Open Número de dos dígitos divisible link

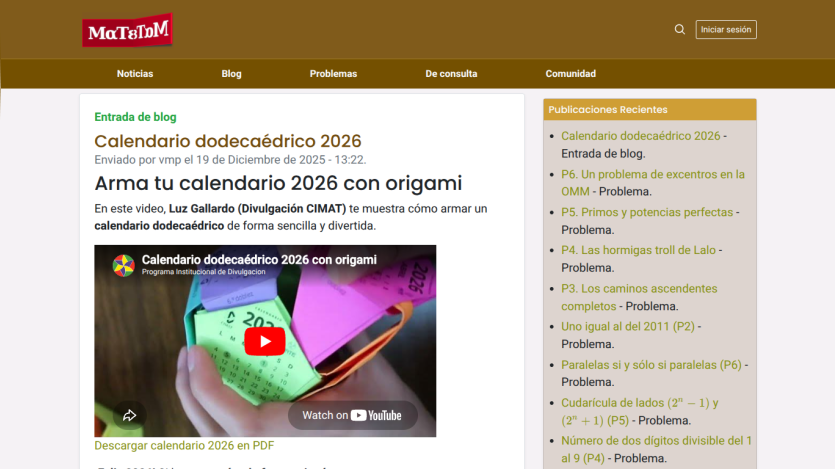point(657,449)
